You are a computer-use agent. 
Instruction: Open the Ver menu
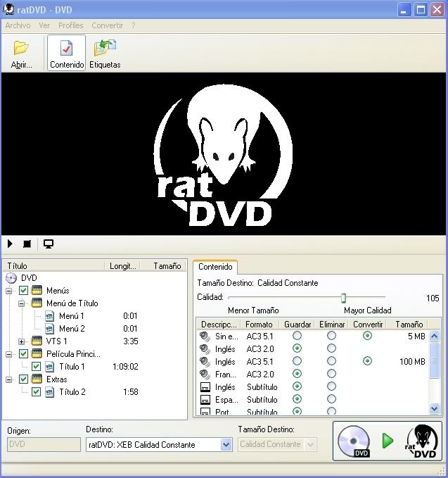(x=44, y=25)
